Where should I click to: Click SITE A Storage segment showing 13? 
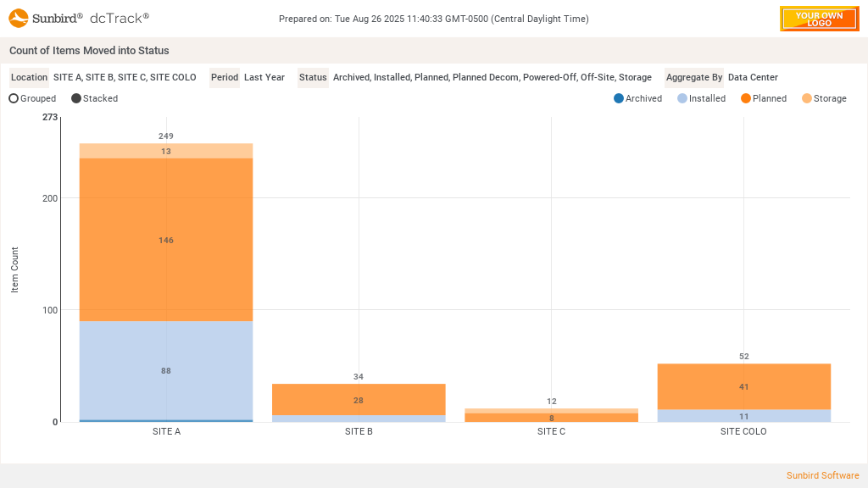(166, 151)
